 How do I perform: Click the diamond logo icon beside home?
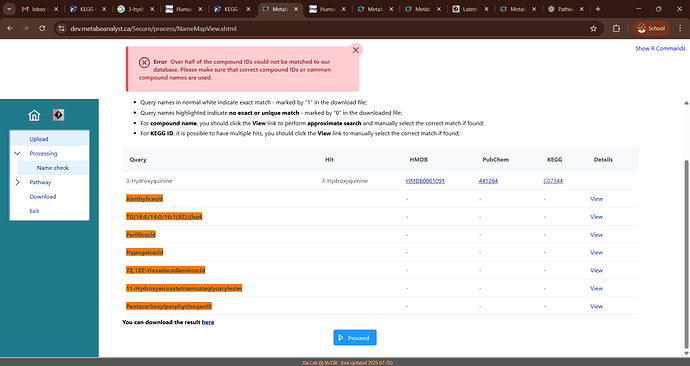pyautogui.click(x=59, y=115)
